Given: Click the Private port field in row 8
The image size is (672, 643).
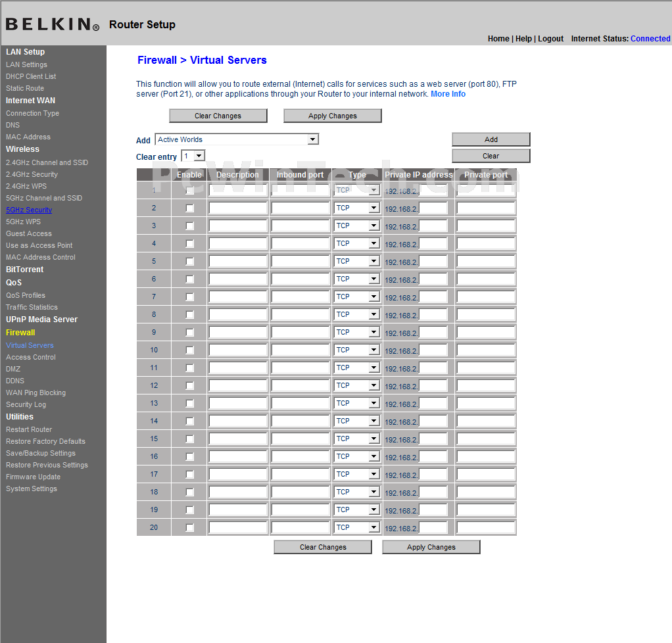Looking at the screenshot, I should [485, 315].
